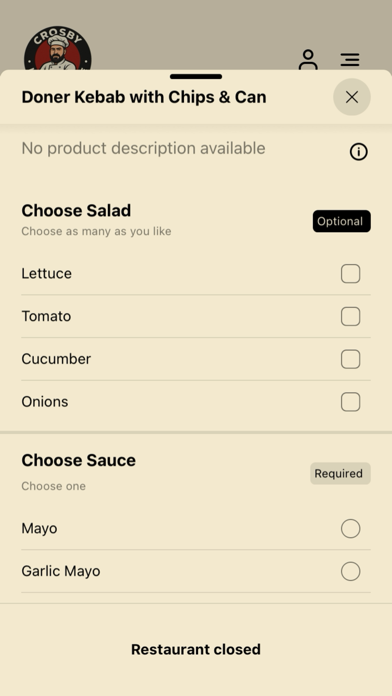The width and height of the screenshot is (392, 696).
Task: Tick the Lettuce checkbox
Action: pyautogui.click(x=350, y=273)
